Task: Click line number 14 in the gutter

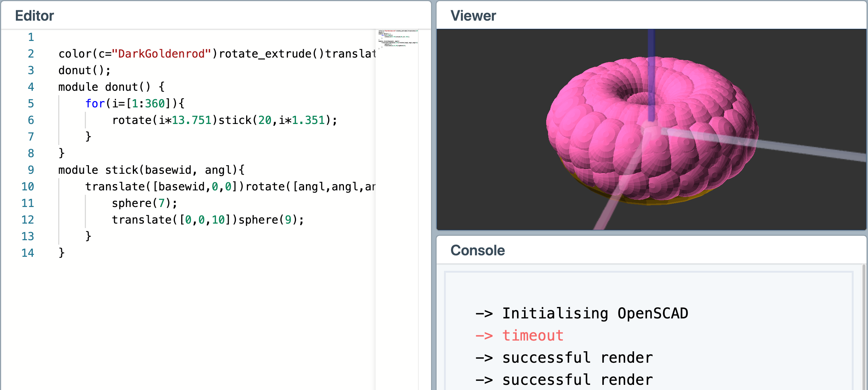Action: 28,253
